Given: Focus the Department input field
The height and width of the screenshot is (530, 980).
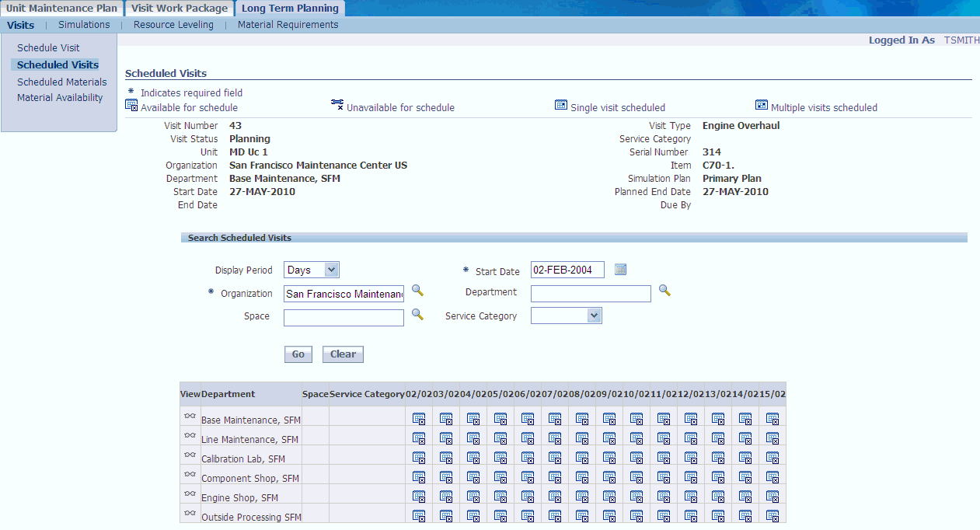Looking at the screenshot, I should (x=591, y=294).
